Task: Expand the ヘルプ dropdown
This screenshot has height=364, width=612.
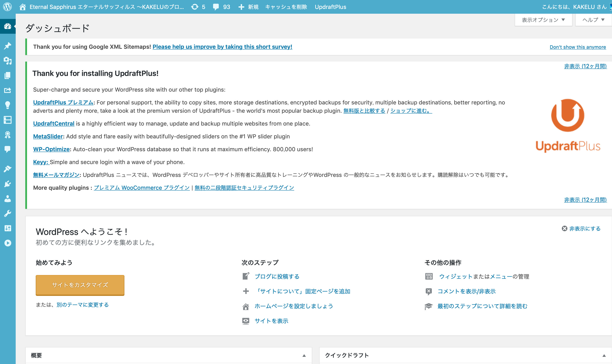Action: [593, 20]
